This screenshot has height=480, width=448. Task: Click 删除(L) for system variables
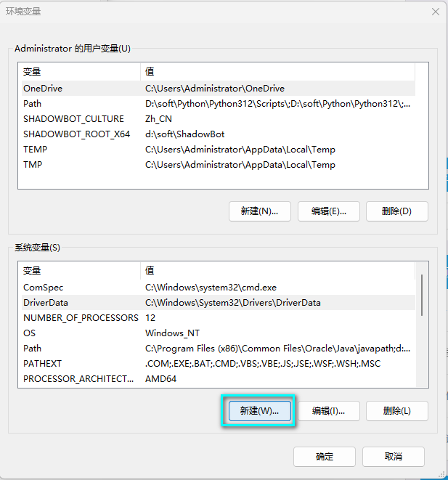pos(397,411)
